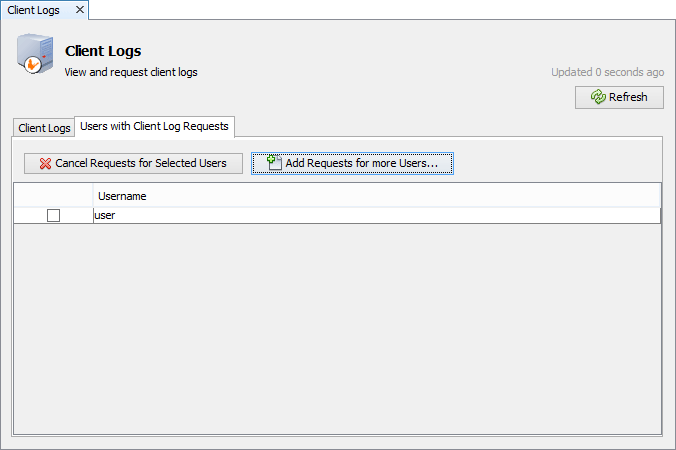
Task: Tick the checkbox for user row
Action: 53,215
